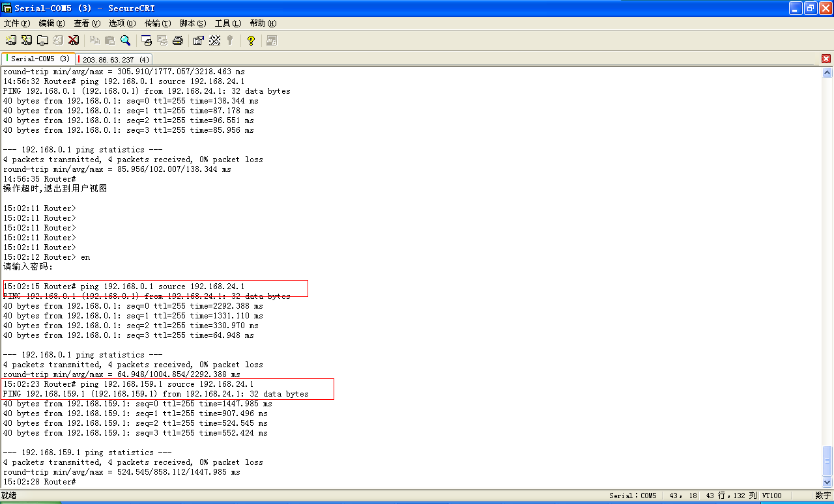Open Quick Connect from the toolbar
This screenshot has height=504, width=834.
(x=26, y=40)
